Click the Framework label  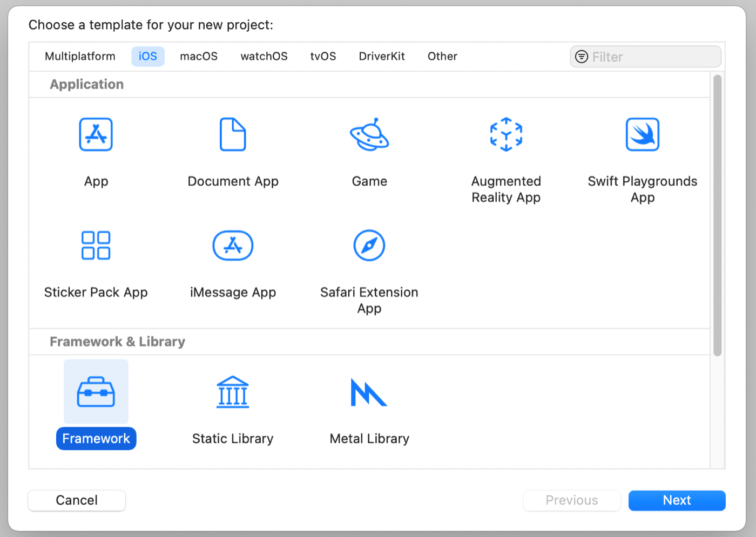tap(96, 439)
